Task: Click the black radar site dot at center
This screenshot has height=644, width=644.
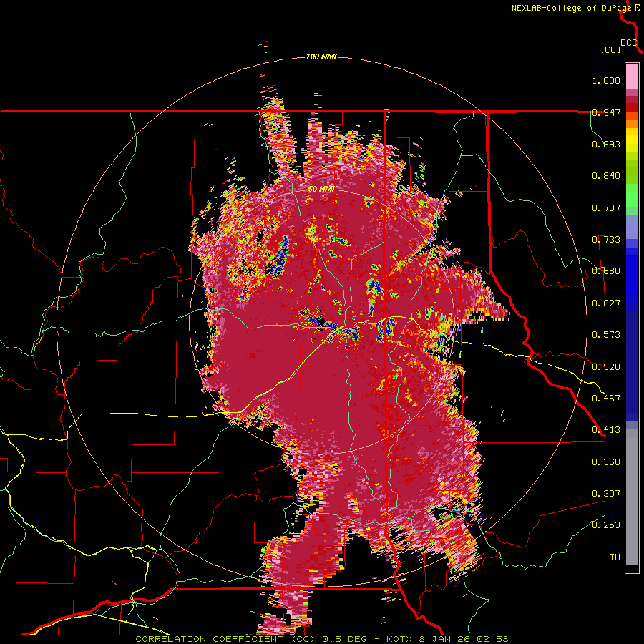Action: pyautogui.click(x=322, y=322)
